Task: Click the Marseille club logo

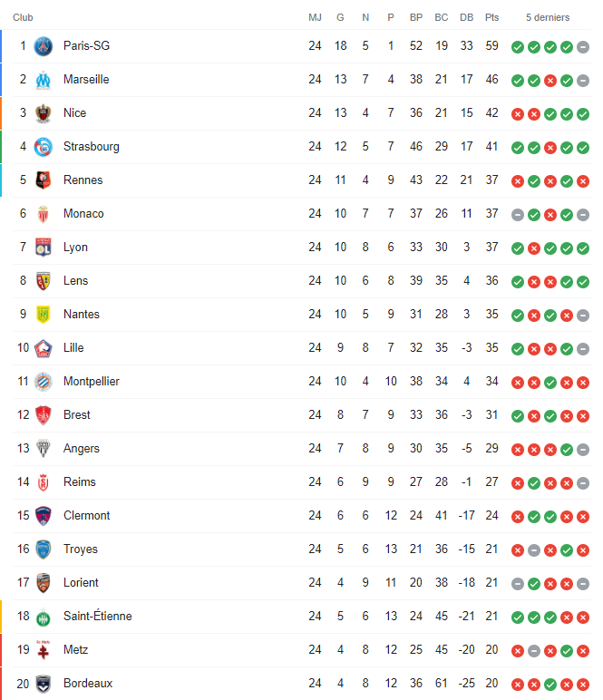Action: 44,80
